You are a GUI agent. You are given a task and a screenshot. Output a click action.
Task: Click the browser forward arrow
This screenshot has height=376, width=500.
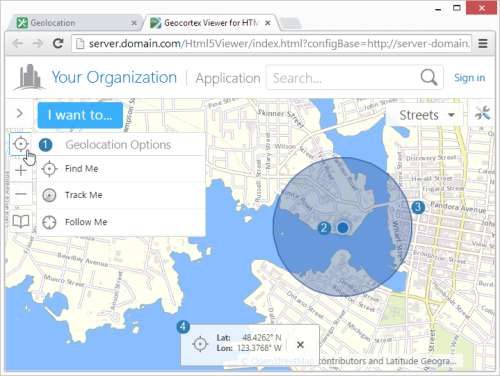click(x=38, y=43)
